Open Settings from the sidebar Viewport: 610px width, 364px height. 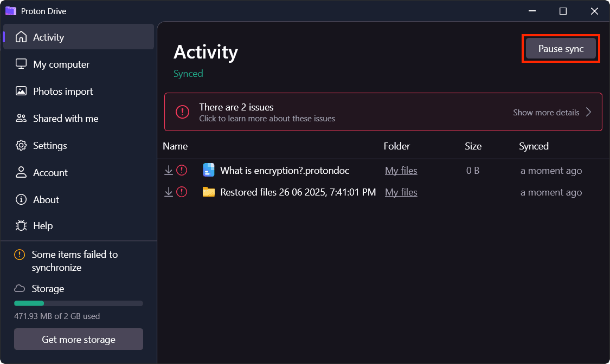pyautogui.click(x=79, y=145)
